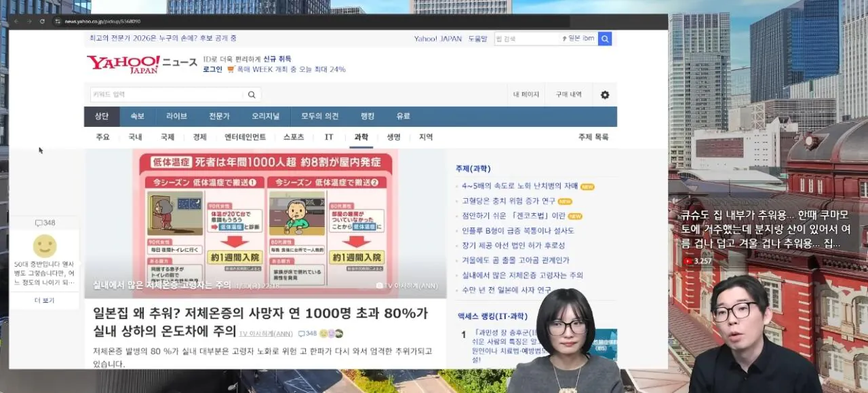868x393 pixels.
Task: Click the smiley face commenter avatar
Action: pos(45,246)
